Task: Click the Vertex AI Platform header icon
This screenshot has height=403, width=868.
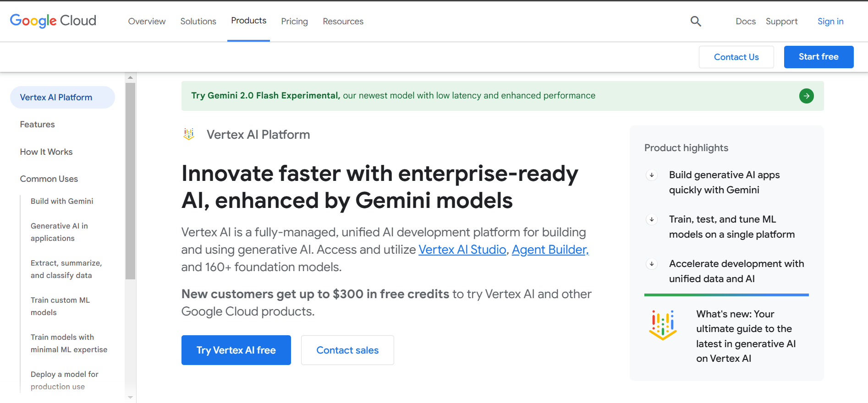Action: [x=189, y=134]
